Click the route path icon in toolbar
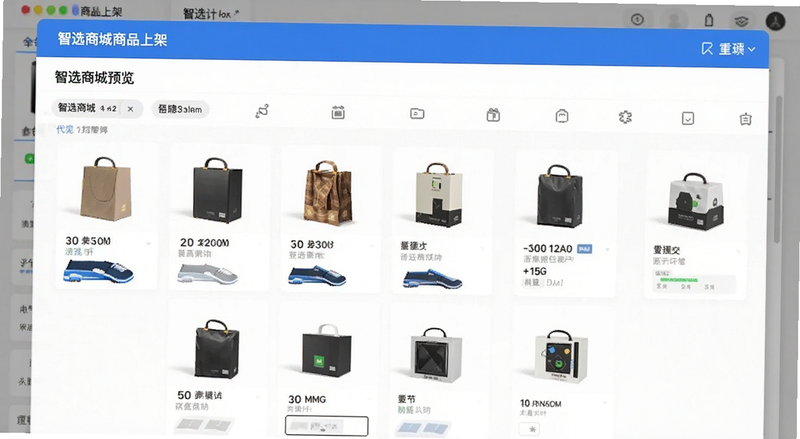The image size is (800, 439). tap(262, 111)
